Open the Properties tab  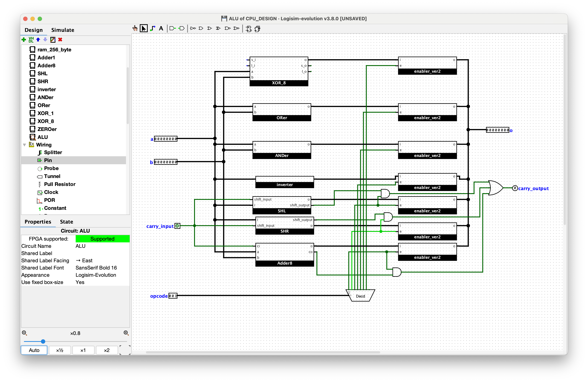[38, 222]
